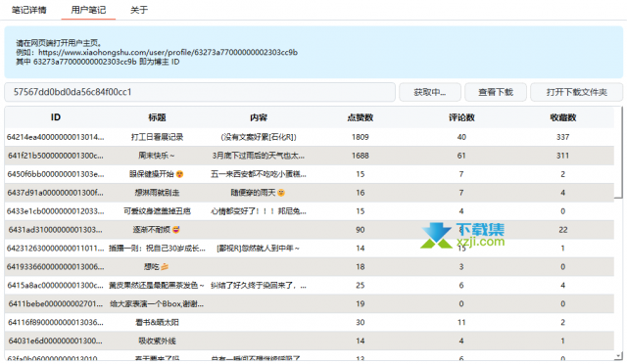Select the 用户笔记 tab

(x=88, y=10)
